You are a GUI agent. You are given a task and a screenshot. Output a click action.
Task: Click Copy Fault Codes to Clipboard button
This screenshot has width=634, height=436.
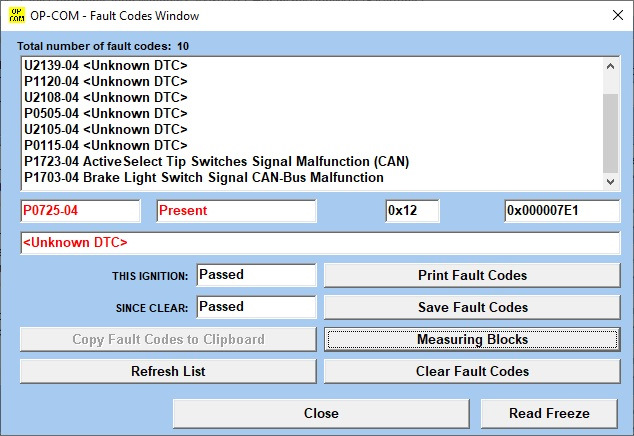168,339
